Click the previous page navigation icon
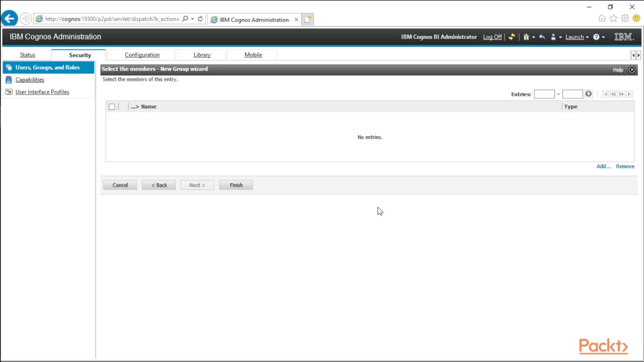 coord(613,94)
